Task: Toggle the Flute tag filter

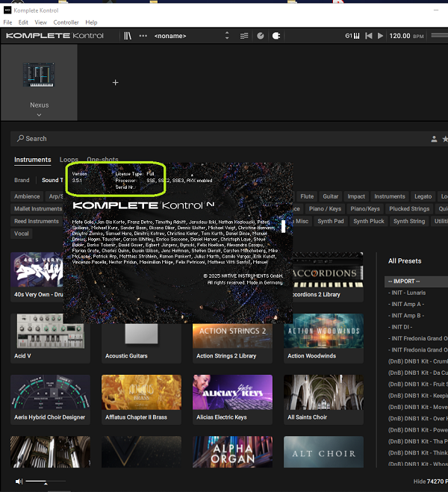Action: (307, 196)
